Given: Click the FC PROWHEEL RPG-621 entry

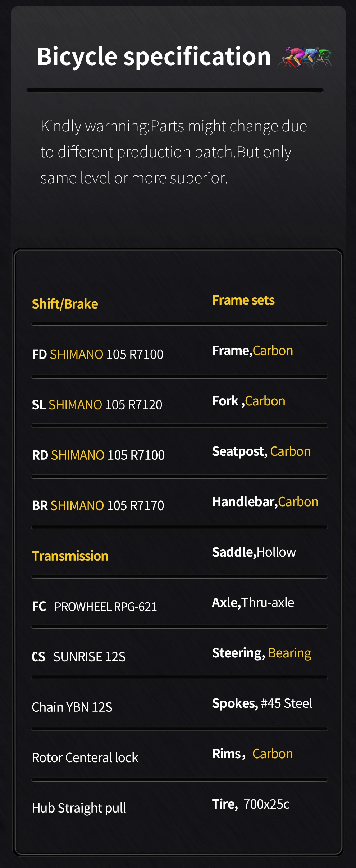Looking at the screenshot, I should point(95,607).
